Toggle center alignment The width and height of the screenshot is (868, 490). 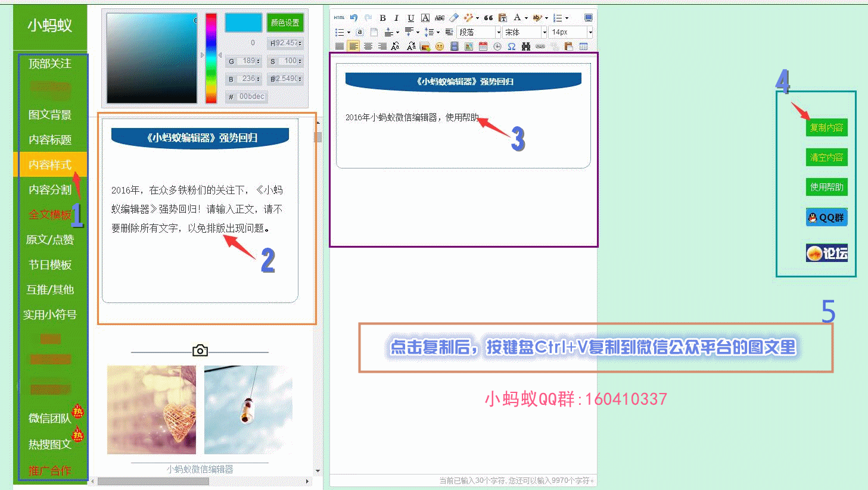(368, 46)
